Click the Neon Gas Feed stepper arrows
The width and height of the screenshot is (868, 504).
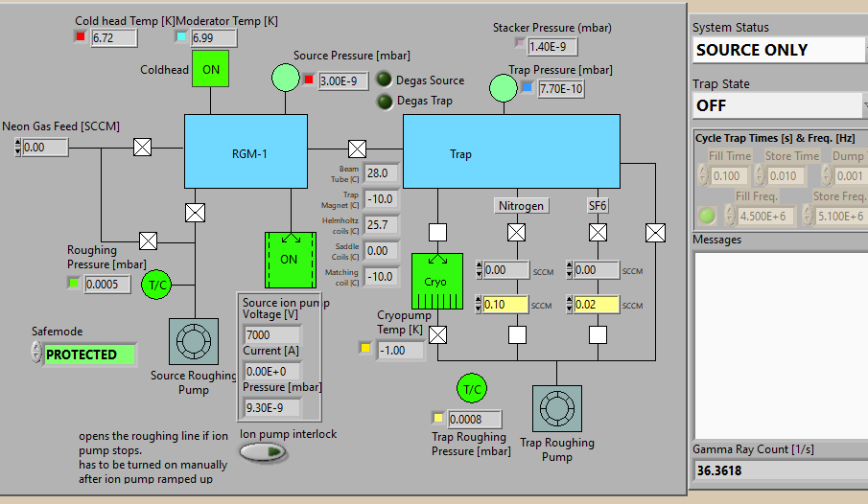click(x=17, y=148)
